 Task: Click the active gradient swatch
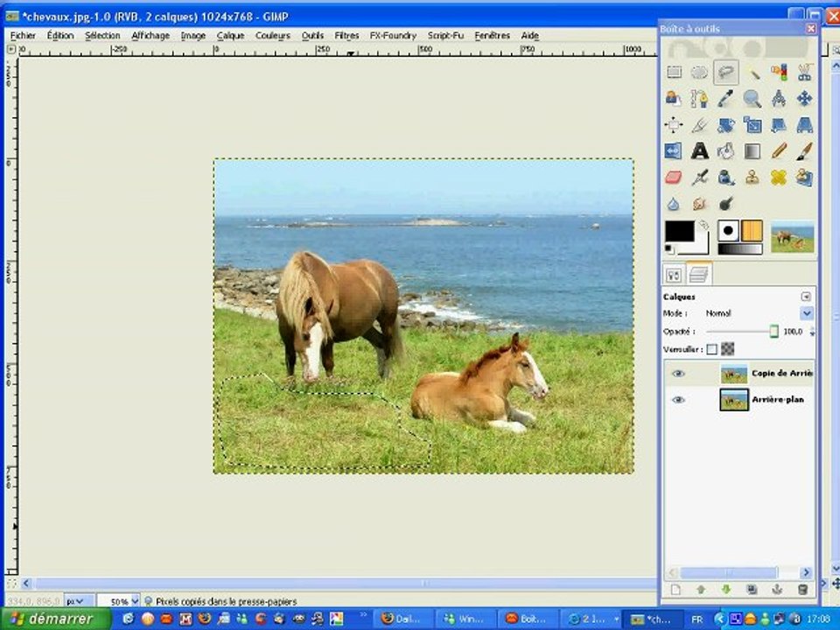coord(740,249)
